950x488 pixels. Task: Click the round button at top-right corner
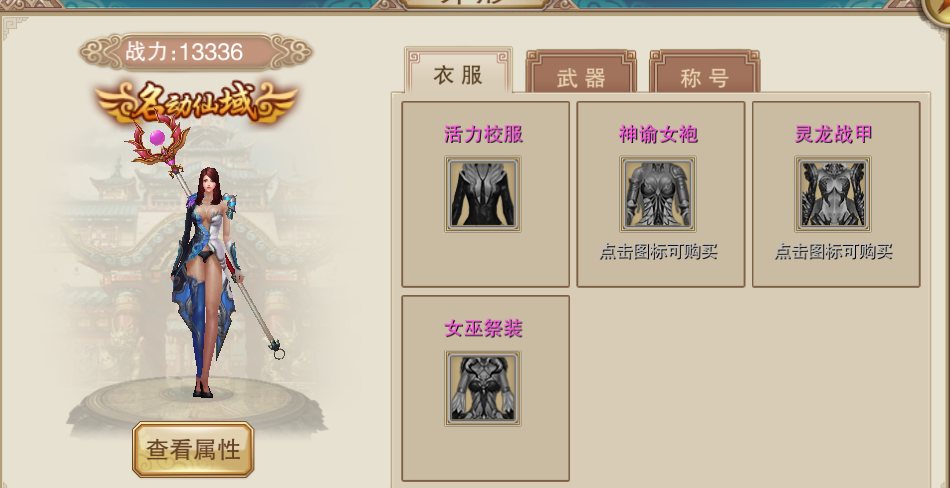click(x=937, y=12)
